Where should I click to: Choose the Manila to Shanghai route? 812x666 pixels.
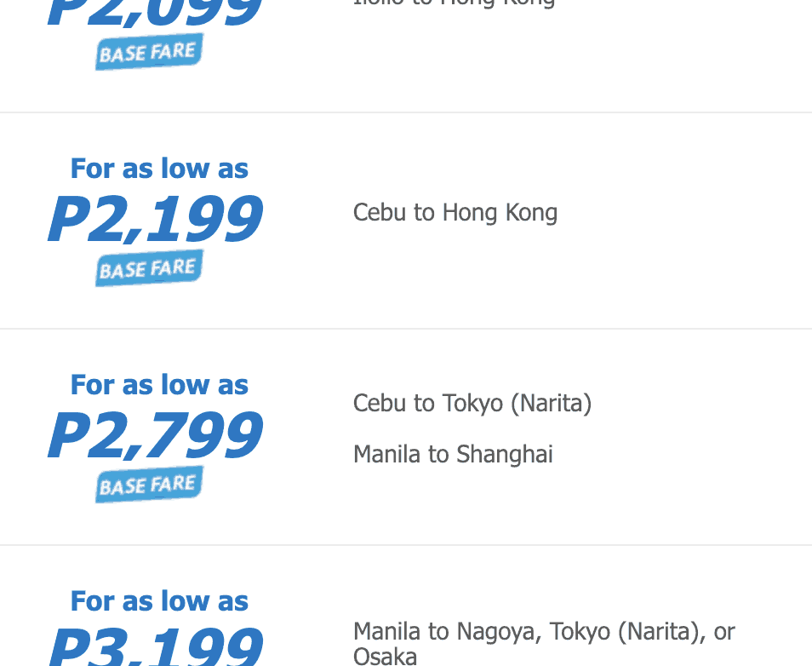(x=453, y=454)
